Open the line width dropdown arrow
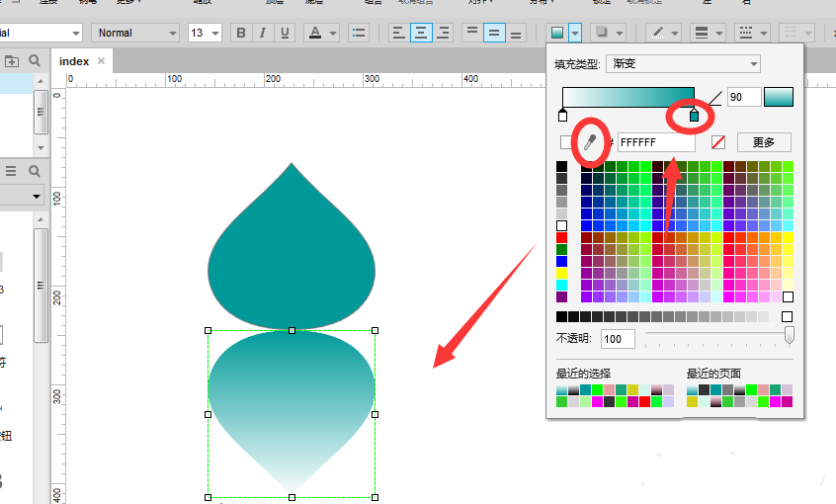Screen dimensions: 836x504 (719, 33)
